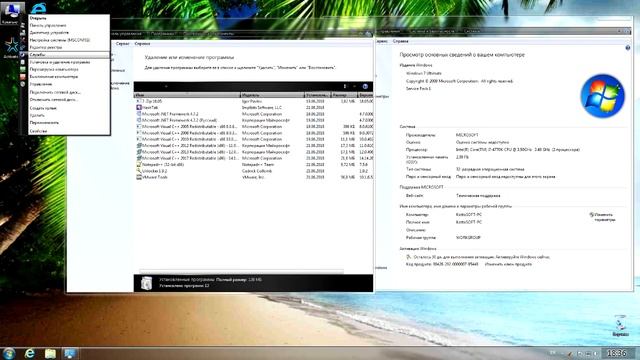Select 'Перезагрузка компьютера' in the context menu
The image size is (640, 360).
point(54,69)
